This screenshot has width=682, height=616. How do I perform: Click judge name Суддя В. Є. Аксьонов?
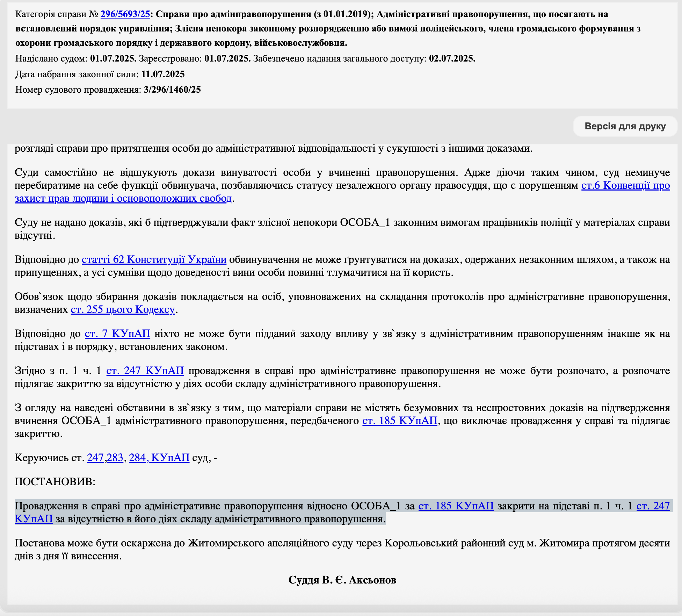(342, 580)
